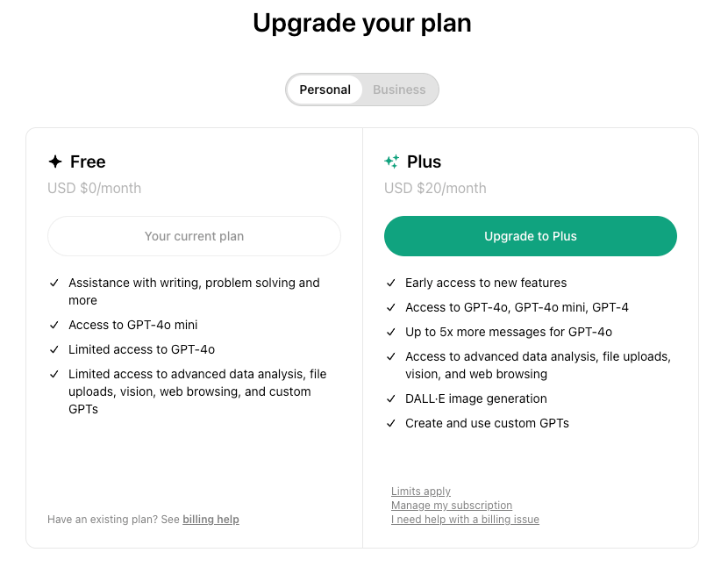
Task: Click the checkmark beside "Limited access to GPT-4o"
Action: 54,349
